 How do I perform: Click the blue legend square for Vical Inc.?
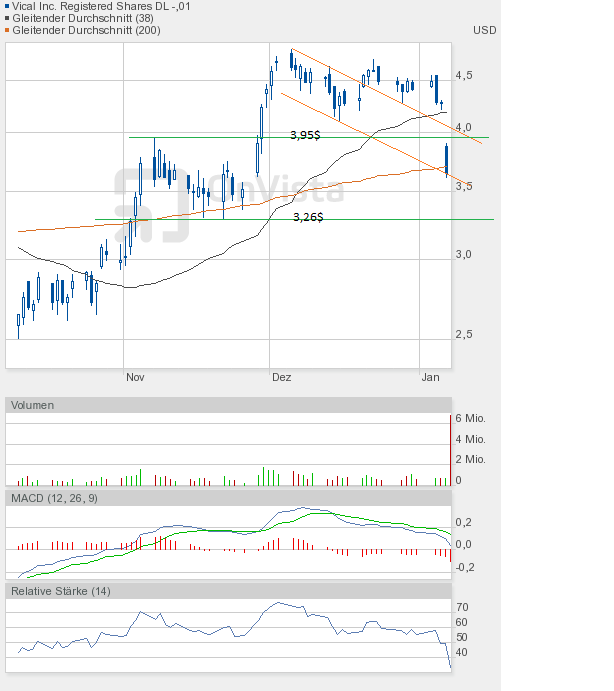(x=7, y=6)
